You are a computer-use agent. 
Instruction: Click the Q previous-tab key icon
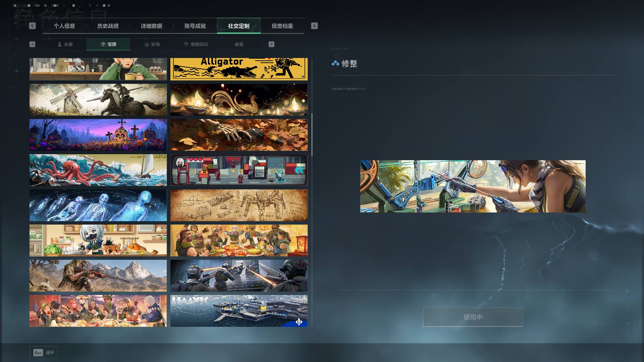32,26
